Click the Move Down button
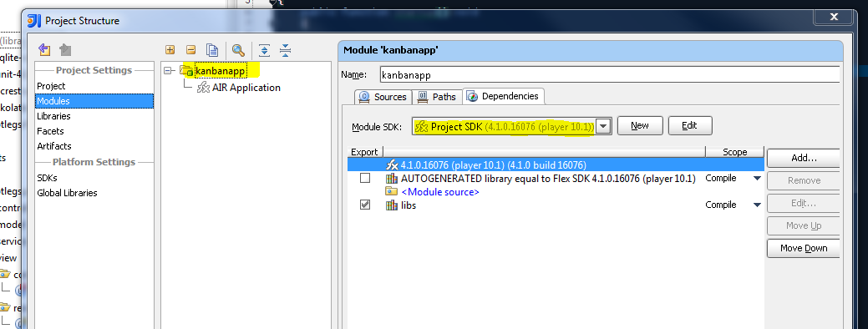This screenshot has height=329, width=868. pyautogui.click(x=804, y=248)
